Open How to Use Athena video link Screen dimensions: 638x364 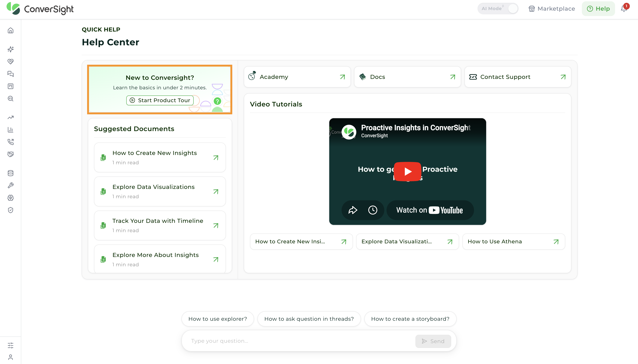coord(513,241)
